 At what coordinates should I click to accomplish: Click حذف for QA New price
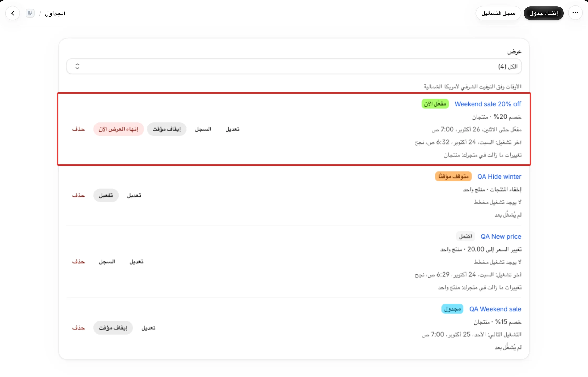[x=79, y=262]
